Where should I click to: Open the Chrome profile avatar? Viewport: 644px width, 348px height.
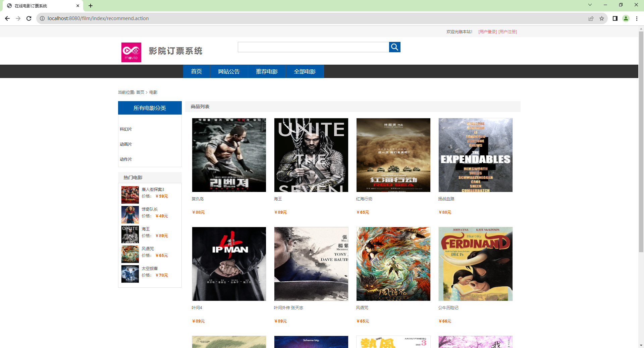click(x=626, y=18)
